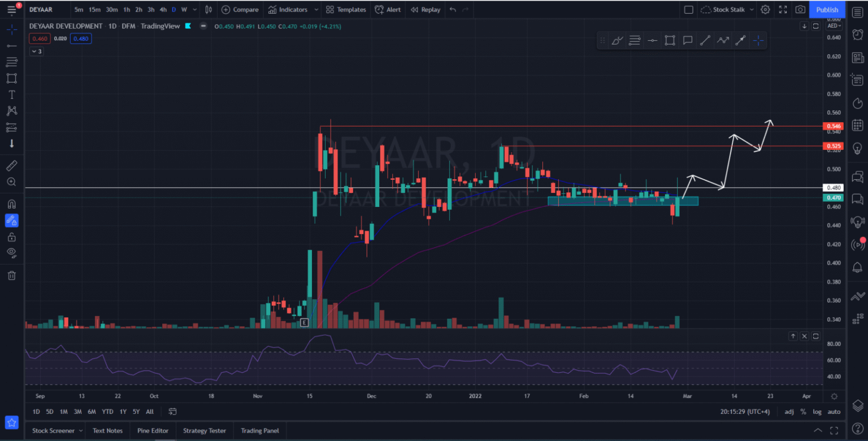The width and height of the screenshot is (868, 441).
Task: Select the Text tool in the left toolbar
Action: 11,95
